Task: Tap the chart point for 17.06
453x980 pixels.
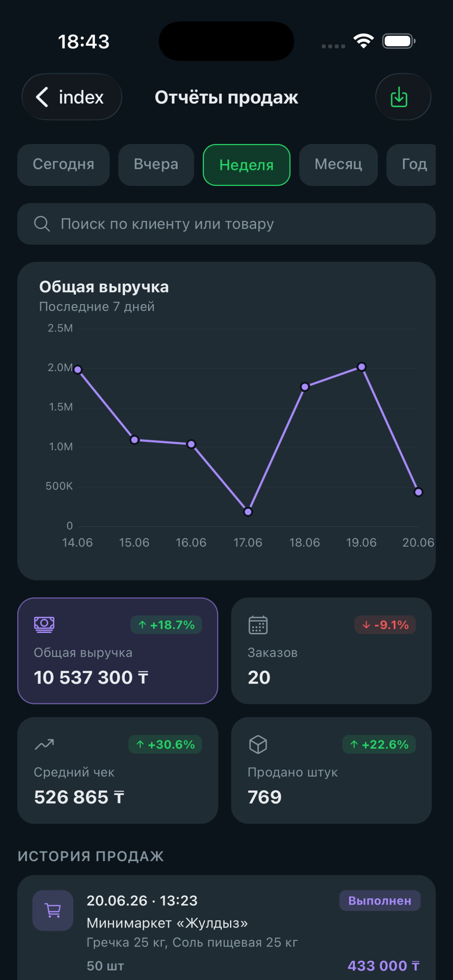Action: (248, 512)
